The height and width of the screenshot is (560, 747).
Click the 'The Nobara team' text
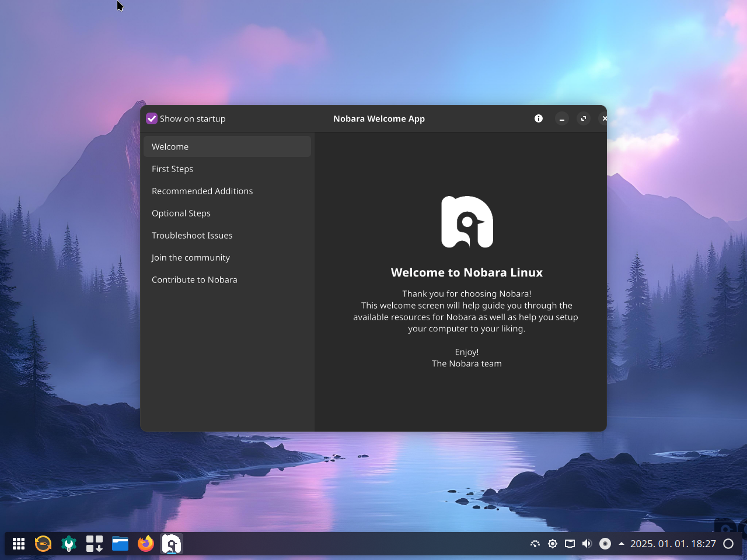pyautogui.click(x=467, y=363)
